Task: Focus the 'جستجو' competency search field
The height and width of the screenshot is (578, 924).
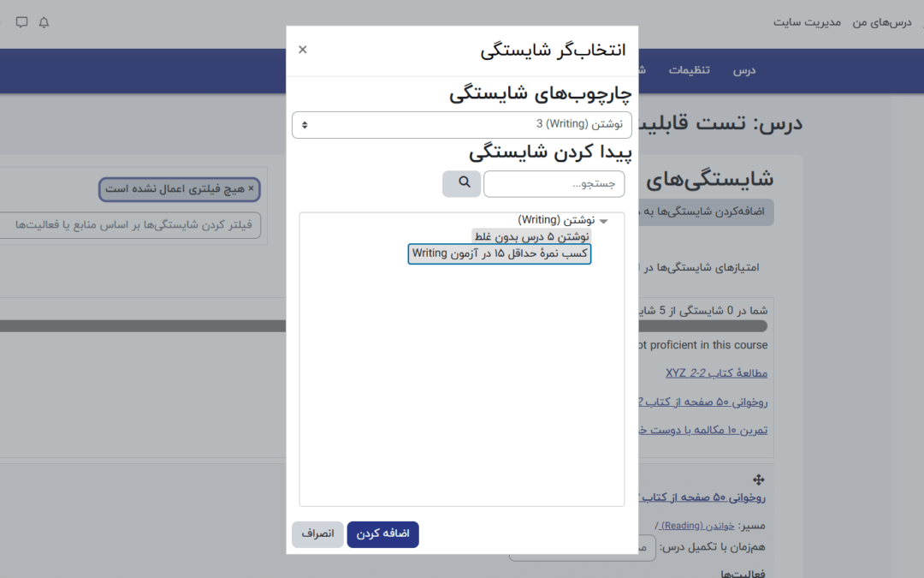Action: (554, 184)
